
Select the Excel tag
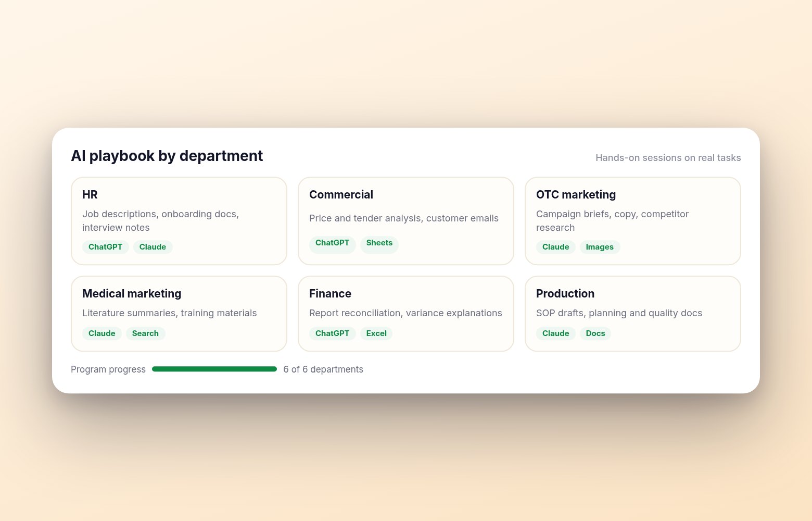tap(376, 333)
